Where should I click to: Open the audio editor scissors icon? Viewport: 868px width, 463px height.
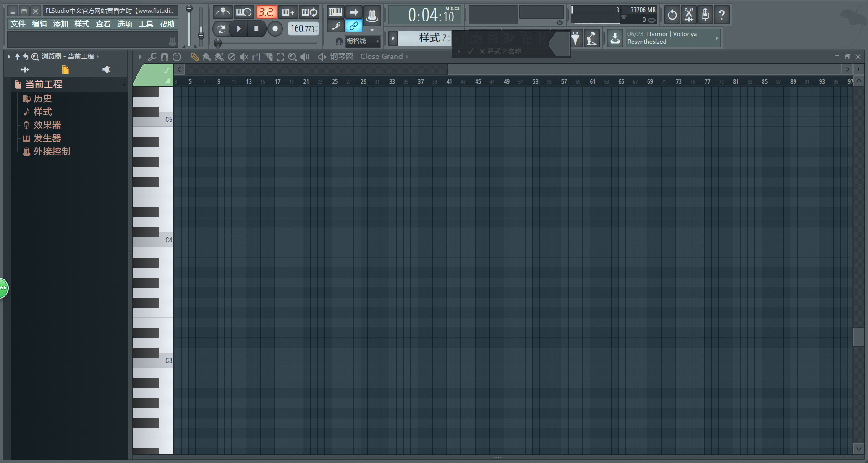click(689, 15)
